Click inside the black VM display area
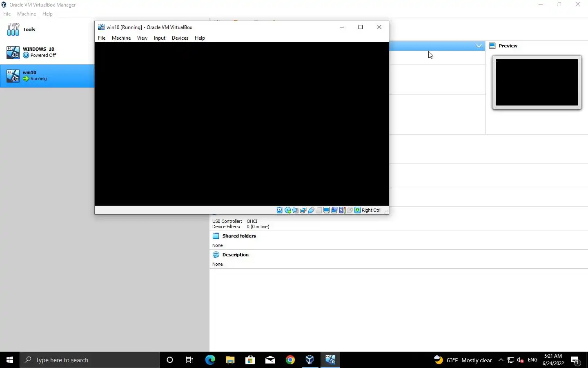The width and height of the screenshot is (588, 368). tap(242, 124)
